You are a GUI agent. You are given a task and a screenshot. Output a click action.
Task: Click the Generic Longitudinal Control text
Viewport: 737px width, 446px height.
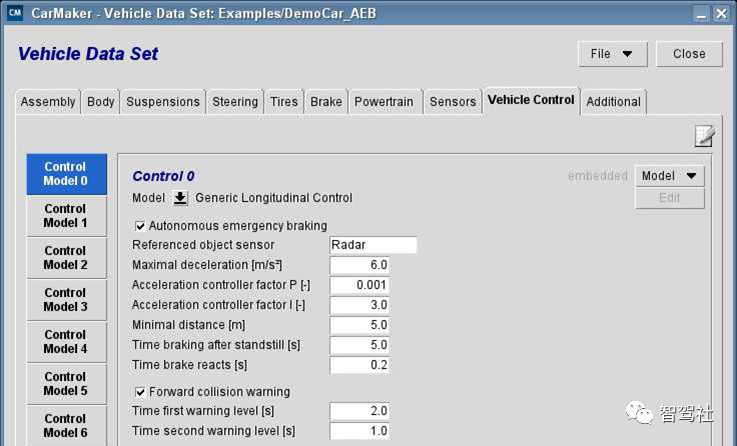point(274,198)
